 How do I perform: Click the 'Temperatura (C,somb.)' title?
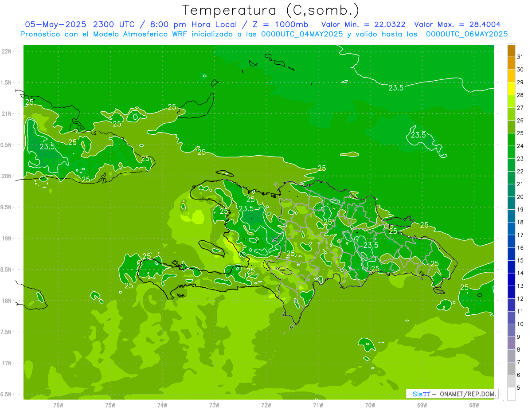click(x=270, y=10)
